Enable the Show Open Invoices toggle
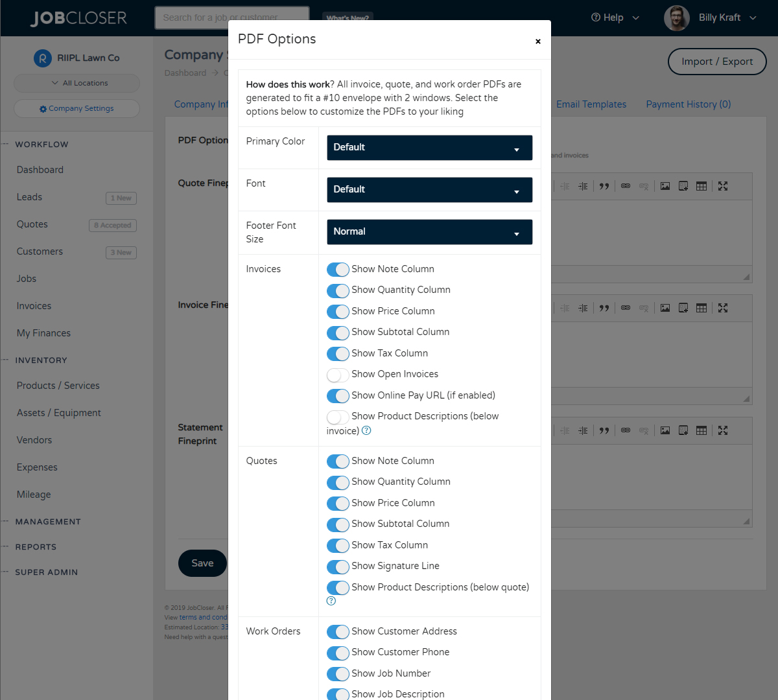Viewport: 778px width, 700px height. coord(338,374)
